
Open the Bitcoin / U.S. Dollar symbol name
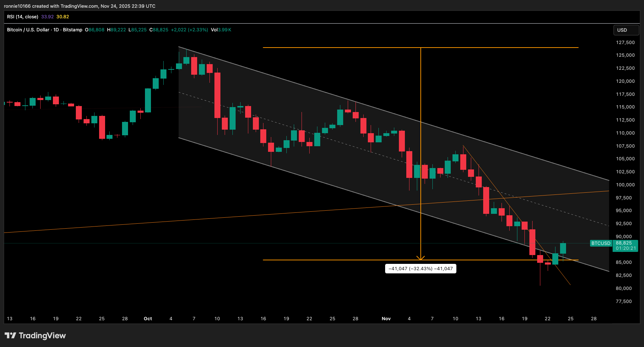(x=28, y=30)
